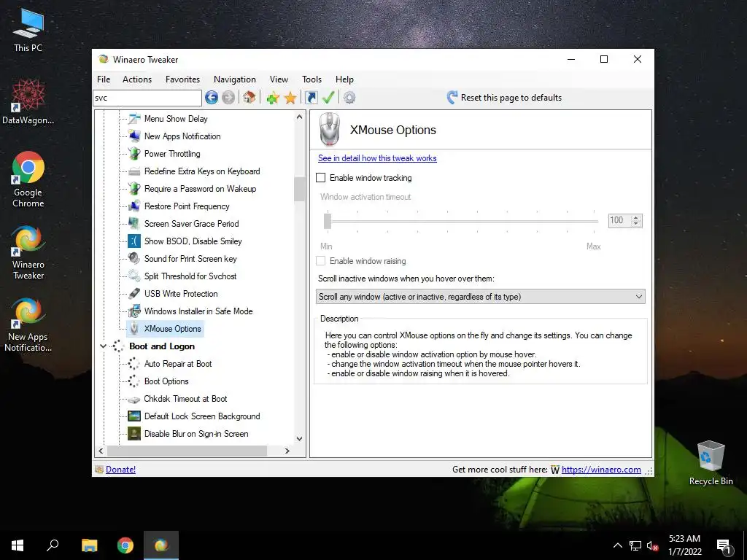Click Default Lock Screen Background icon

click(134, 416)
